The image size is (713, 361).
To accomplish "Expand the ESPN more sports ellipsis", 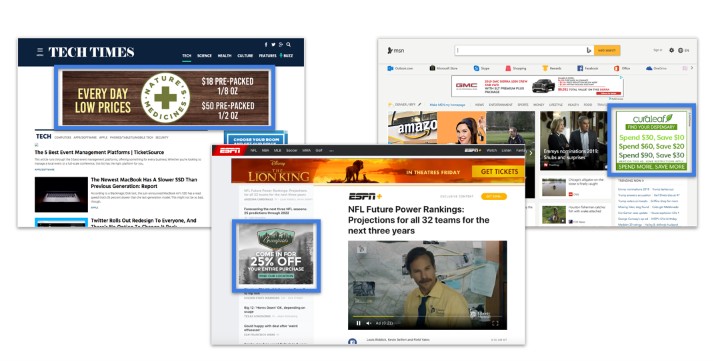I will pos(331,150).
